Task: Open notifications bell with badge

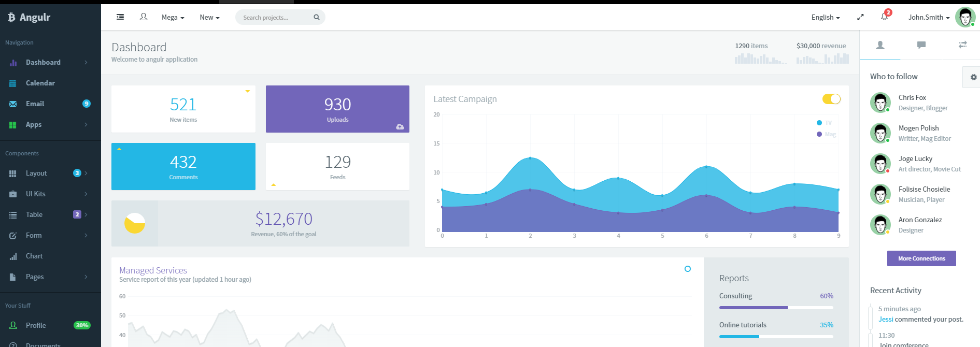Action: (x=885, y=17)
